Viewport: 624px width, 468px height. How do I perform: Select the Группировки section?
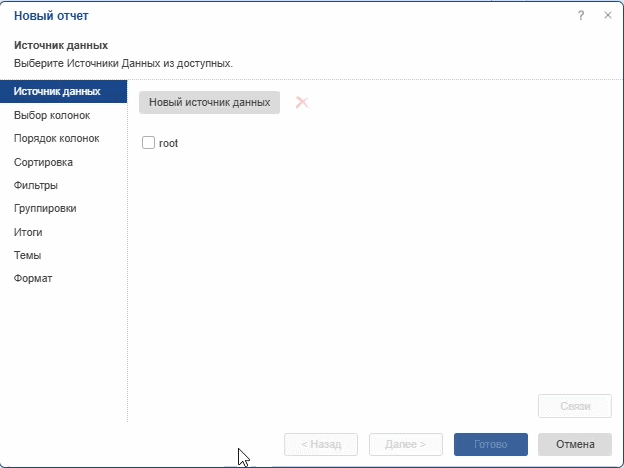click(45, 208)
